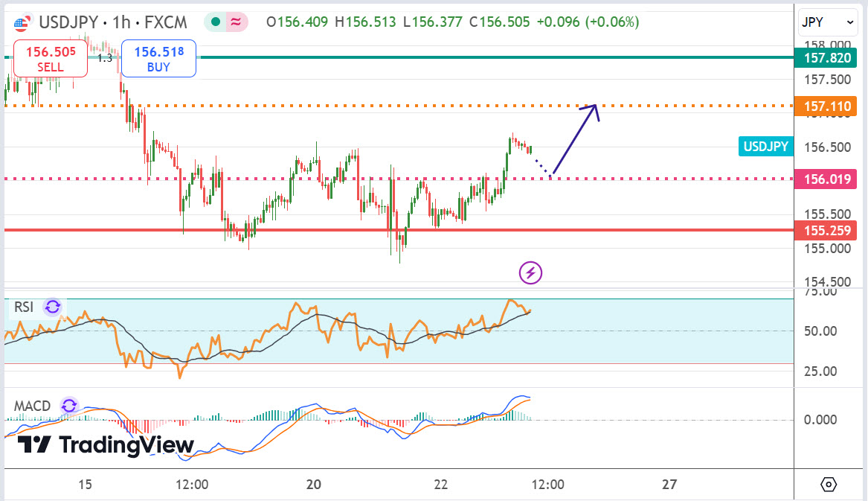868x501 pixels.
Task: Click the pink approximate-sign data indicator
Action: (236, 22)
